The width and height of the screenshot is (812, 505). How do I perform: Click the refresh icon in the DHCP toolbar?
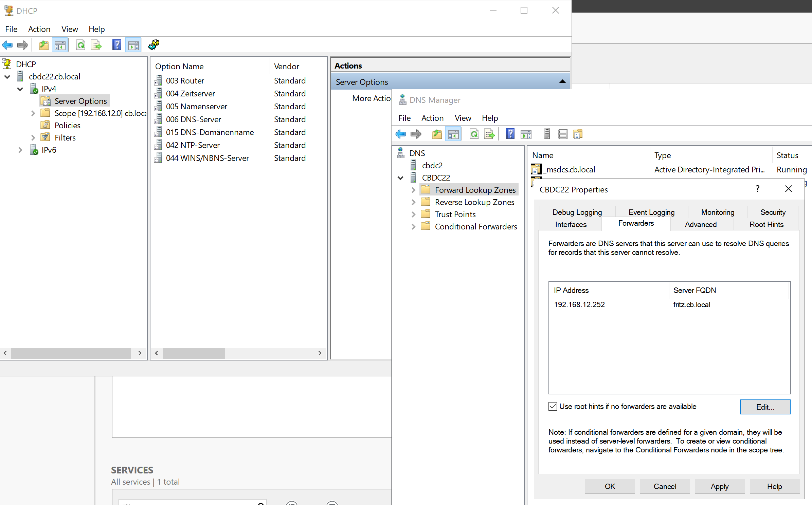tap(81, 45)
